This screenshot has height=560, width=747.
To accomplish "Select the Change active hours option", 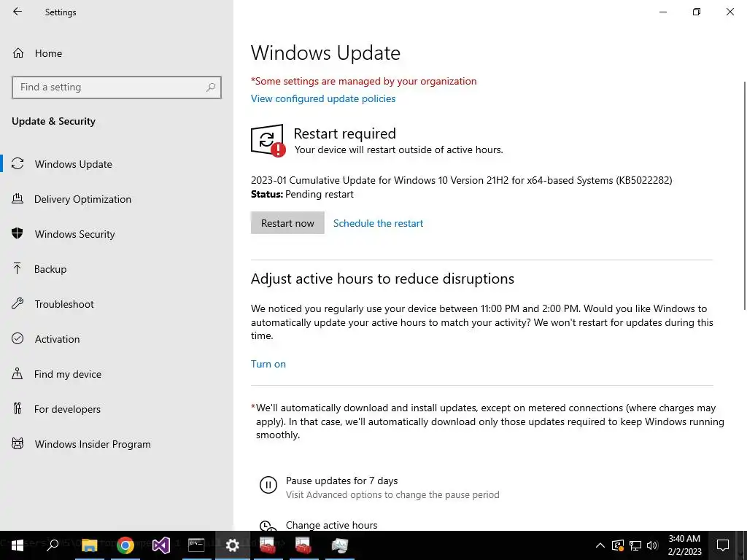I will click(x=332, y=525).
